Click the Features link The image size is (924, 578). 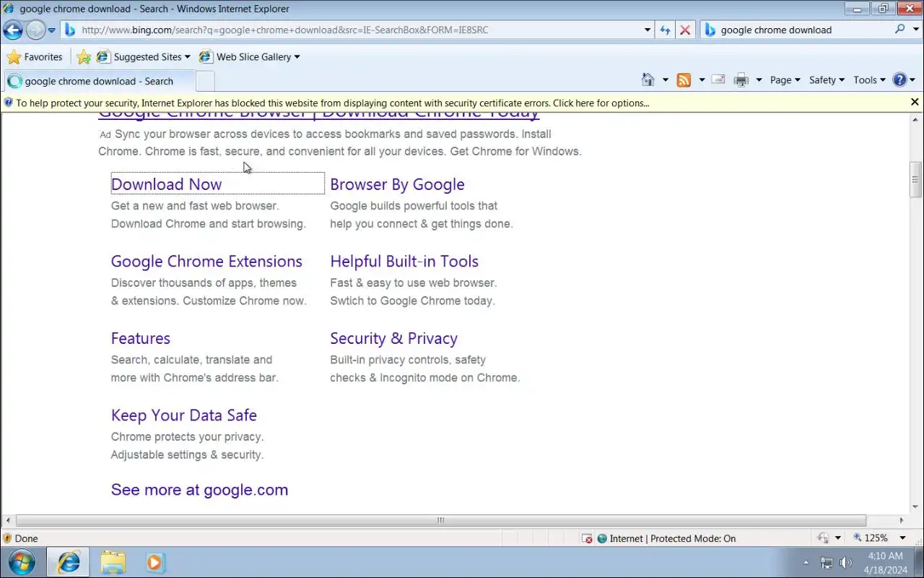pyautogui.click(x=141, y=338)
